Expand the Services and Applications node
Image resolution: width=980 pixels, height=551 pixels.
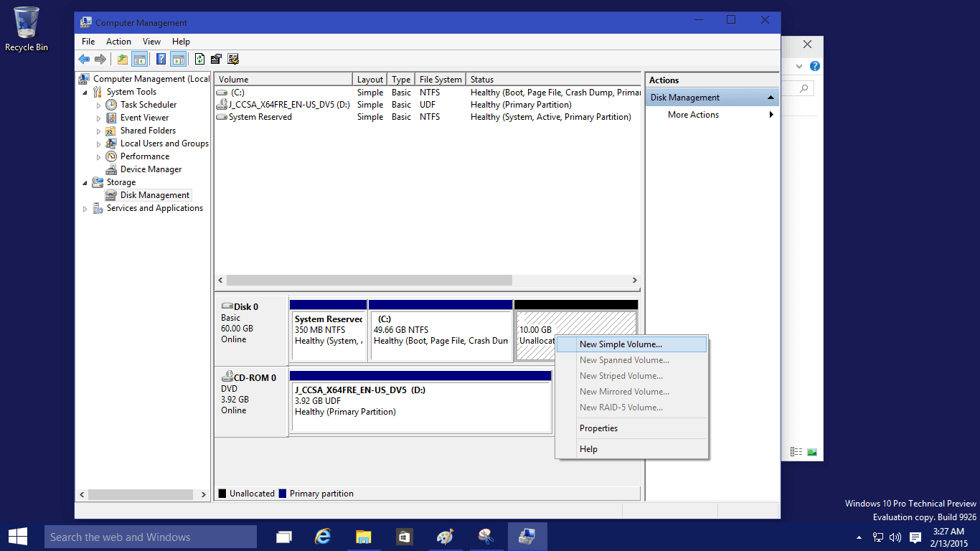pyautogui.click(x=85, y=208)
